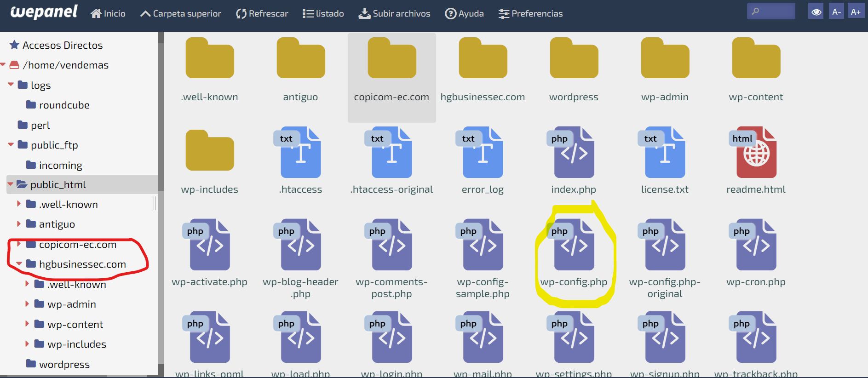
Task: Open Subir archivos upload option
Action: pyautogui.click(x=394, y=13)
